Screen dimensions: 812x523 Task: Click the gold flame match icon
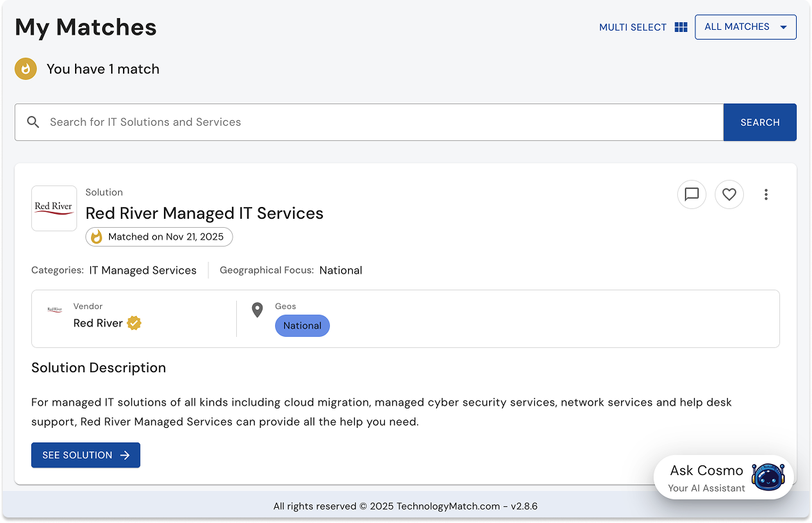coord(26,69)
